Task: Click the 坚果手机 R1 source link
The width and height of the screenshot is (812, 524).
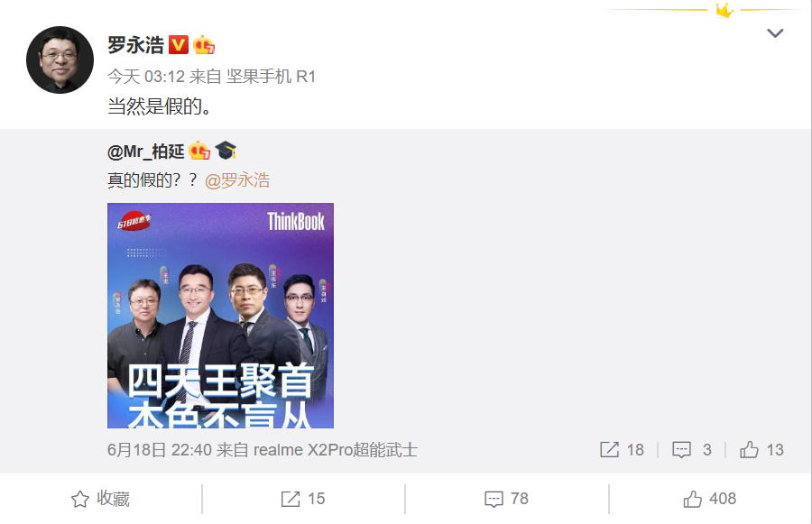Action: [x=271, y=77]
